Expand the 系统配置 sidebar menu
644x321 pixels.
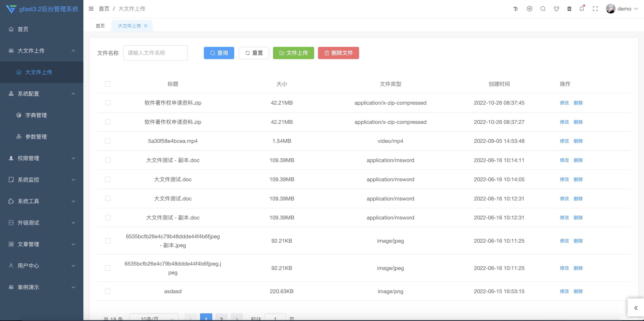pyautogui.click(x=28, y=94)
